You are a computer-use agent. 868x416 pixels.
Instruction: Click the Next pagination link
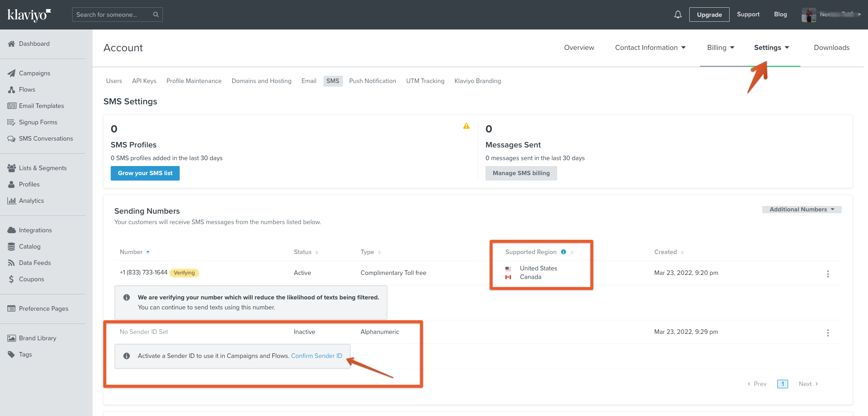(x=809, y=384)
